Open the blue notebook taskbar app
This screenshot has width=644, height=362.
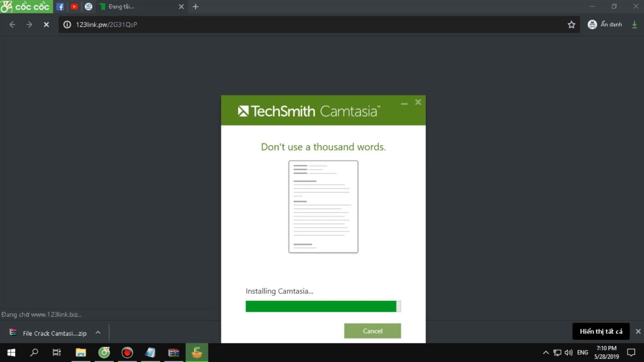pyautogui.click(x=150, y=352)
